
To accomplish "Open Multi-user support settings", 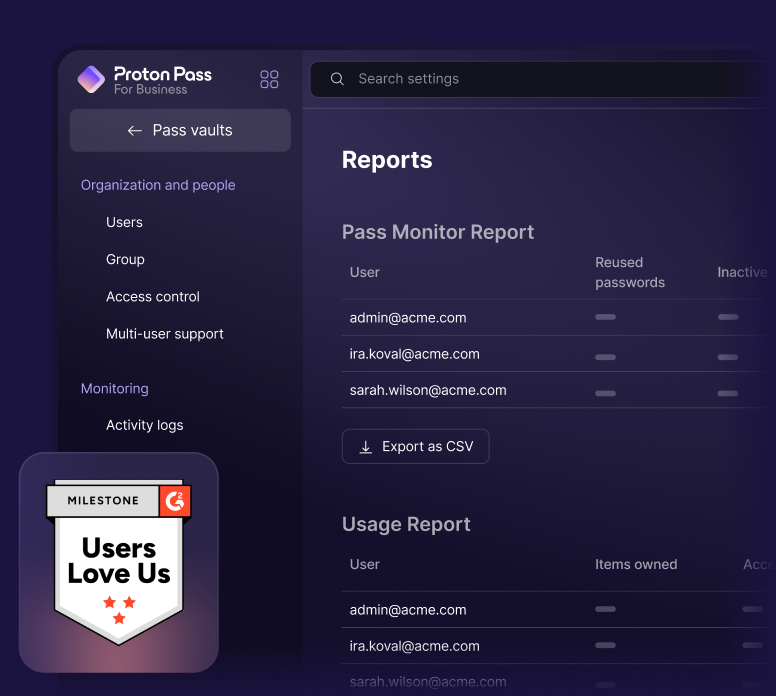I will coord(165,334).
